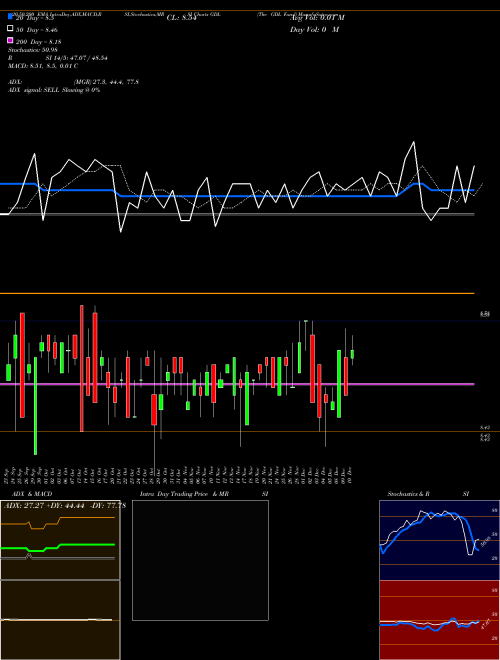
Task: Click the 'ADX: 27.27 +DY: 44.44 -DY: 77.78' readout
Action: pos(65,506)
